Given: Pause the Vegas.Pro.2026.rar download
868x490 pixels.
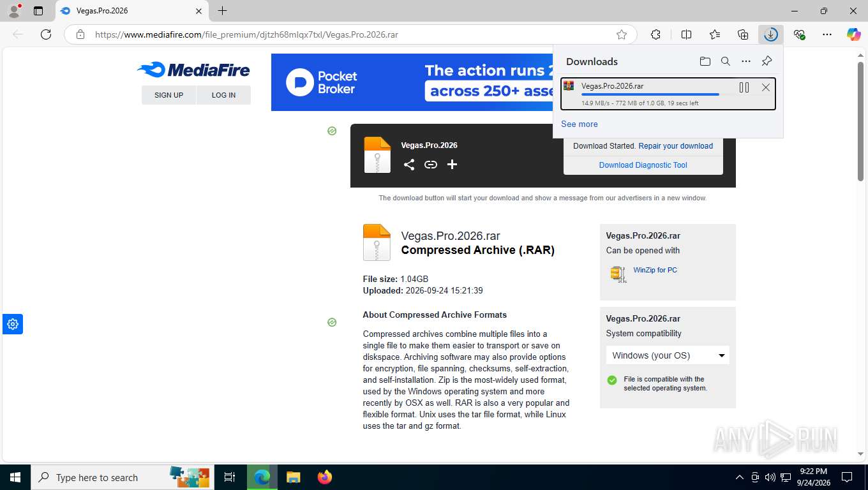Looking at the screenshot, I should 744,87.
